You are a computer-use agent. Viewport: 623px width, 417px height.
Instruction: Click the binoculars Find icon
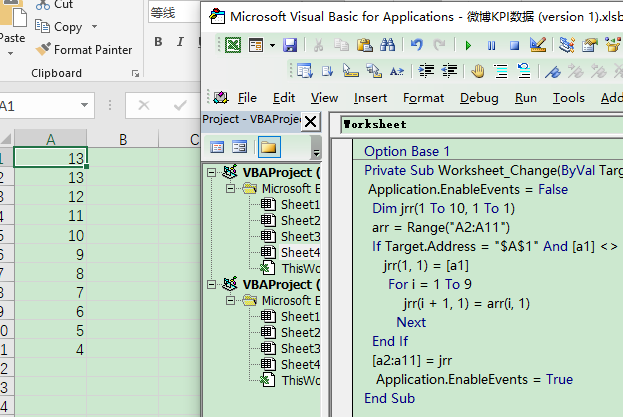[x=388, y=45]
